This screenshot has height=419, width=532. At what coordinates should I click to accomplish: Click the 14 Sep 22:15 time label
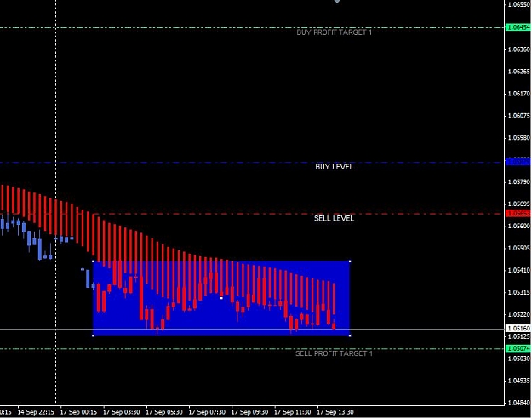coord(36,412)
